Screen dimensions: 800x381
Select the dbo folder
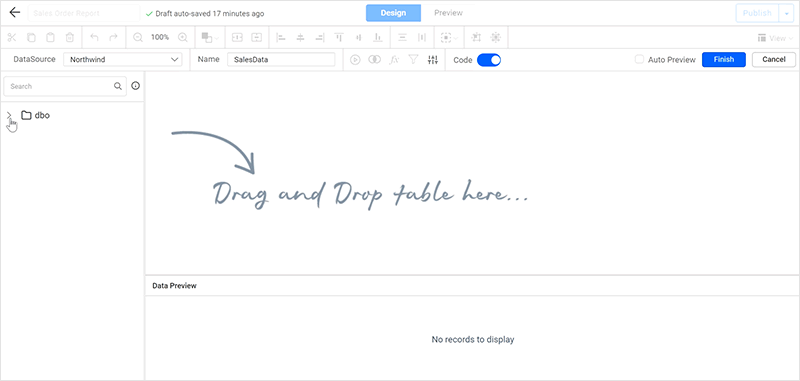pos(36,115)
